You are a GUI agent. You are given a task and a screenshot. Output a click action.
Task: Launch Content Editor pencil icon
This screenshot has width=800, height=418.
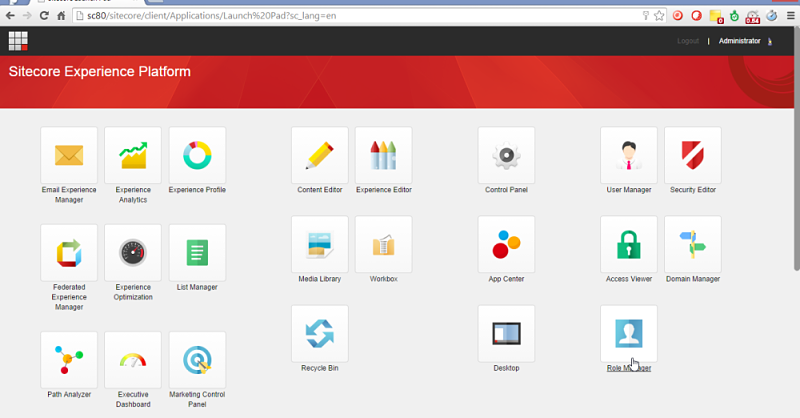pos(320,156)
